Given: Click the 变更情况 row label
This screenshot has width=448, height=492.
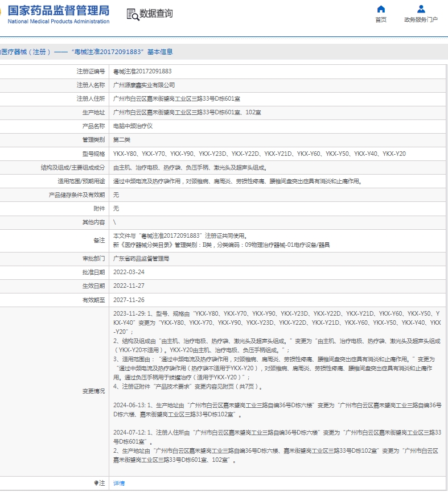Looking at the screenshot, I should click(x=93, y=391).
